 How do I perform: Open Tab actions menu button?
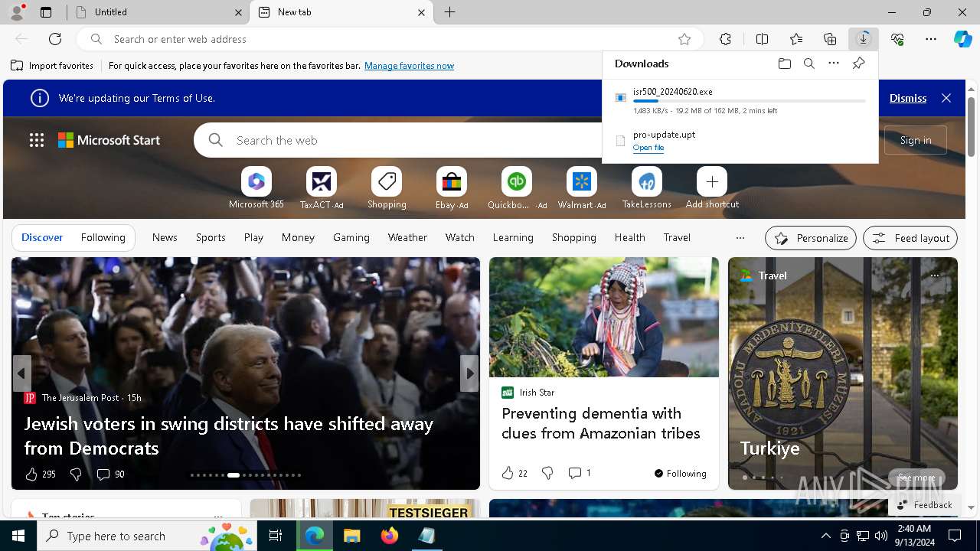pos(46,12)
